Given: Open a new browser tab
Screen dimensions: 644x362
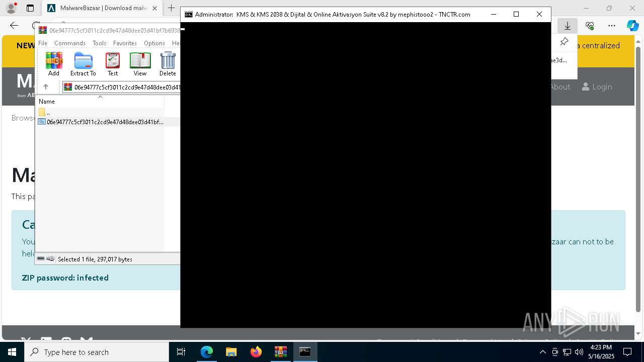Looking at the screenshot, I should 172,8.
